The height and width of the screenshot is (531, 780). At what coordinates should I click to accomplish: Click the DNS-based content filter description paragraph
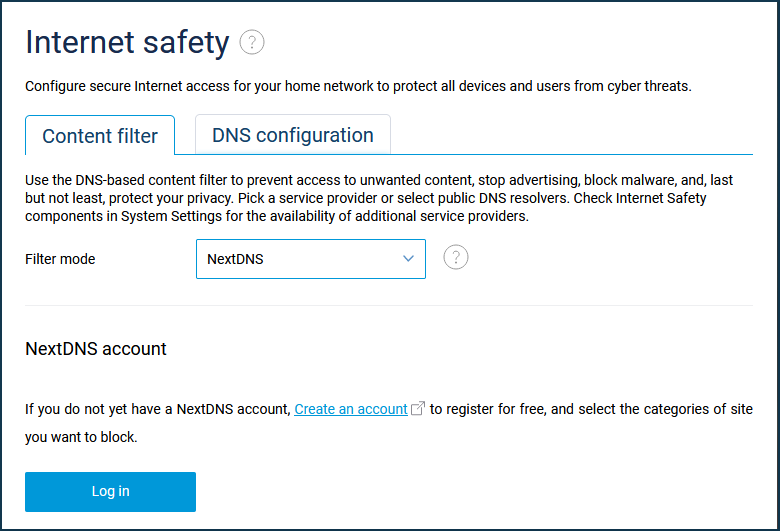point(379,198)
